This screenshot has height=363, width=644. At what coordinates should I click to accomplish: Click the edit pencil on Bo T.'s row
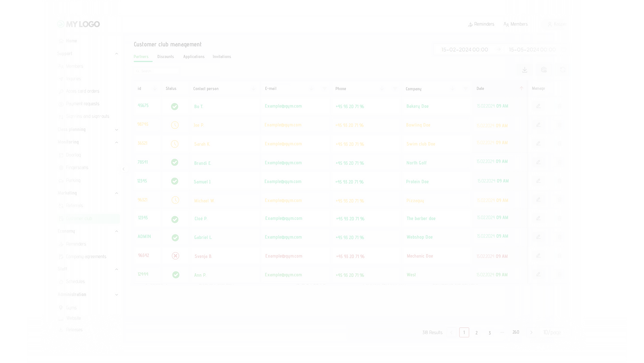pos(538,106)
